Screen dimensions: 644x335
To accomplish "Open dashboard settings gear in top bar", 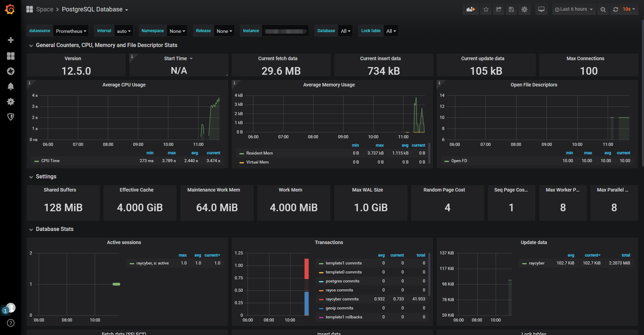I will click(x=524, y=9).
